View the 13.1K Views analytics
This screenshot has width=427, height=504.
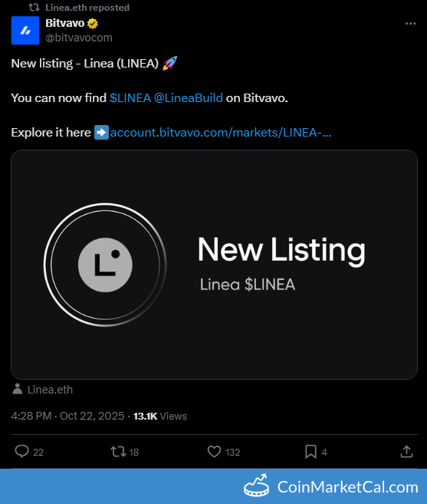(x=160, y=417)
